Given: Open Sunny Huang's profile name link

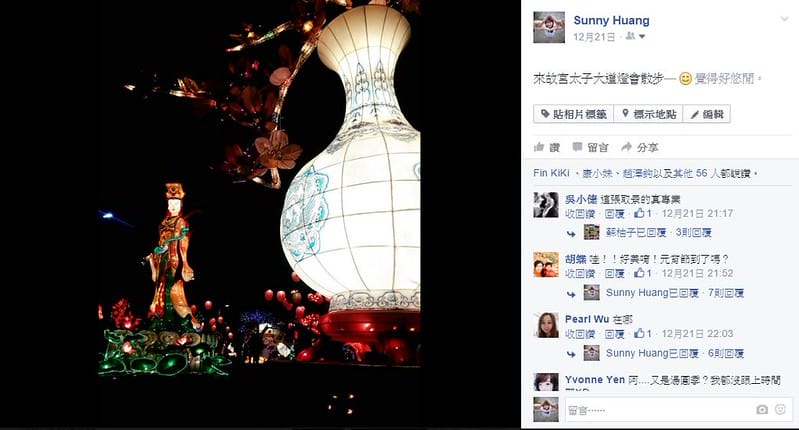Looking at the screenshot, I should pyautogui.click(x=611, y=20).
